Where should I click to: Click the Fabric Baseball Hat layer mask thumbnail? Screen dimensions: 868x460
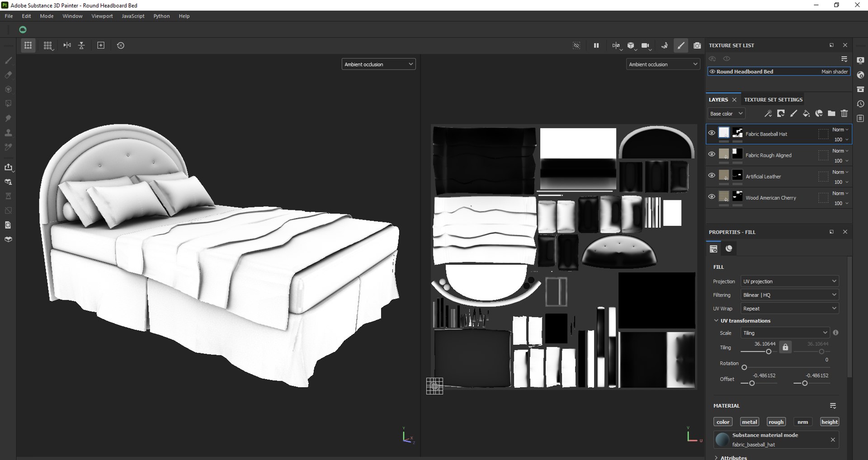pos(737,132)
